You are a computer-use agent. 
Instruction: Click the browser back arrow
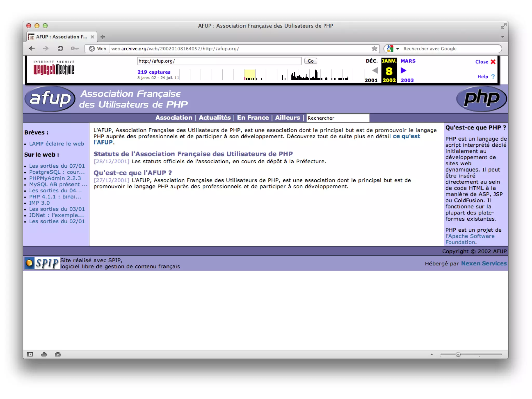(x=32, y=49)
